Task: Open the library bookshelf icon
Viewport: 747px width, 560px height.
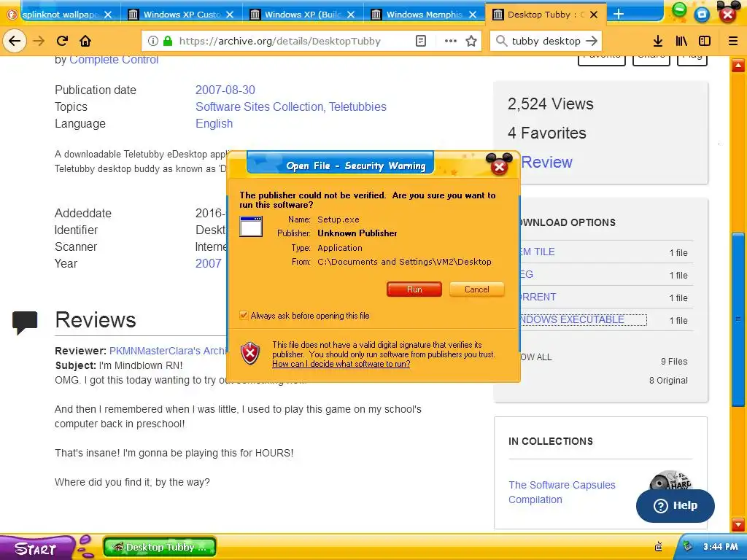Action: click(x=682, y=41)
